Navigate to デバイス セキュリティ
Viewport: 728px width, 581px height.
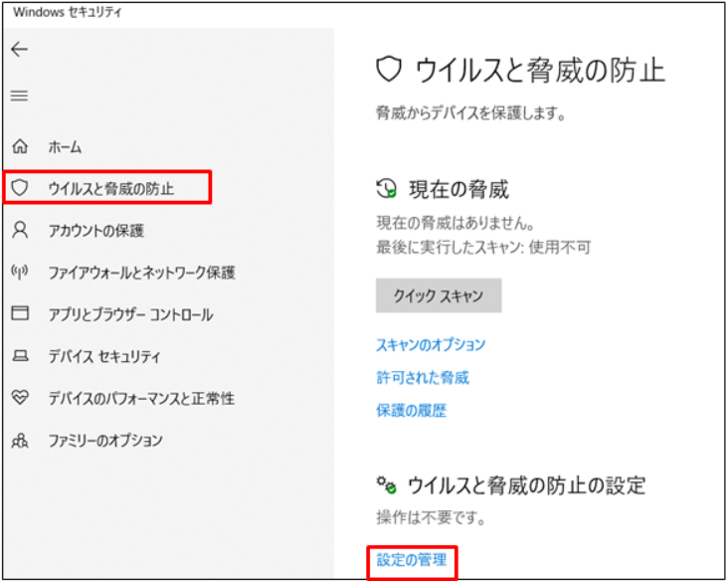tap(104, 357)
